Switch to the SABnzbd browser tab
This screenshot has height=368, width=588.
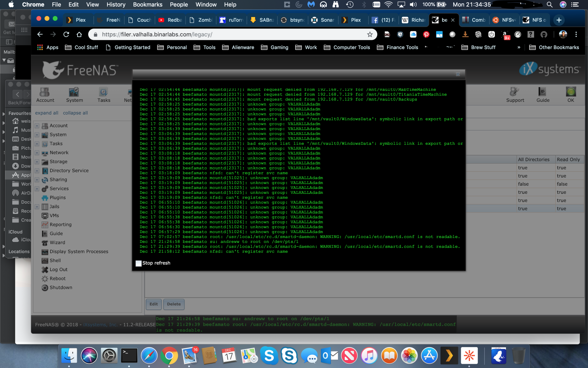[262, 20]
